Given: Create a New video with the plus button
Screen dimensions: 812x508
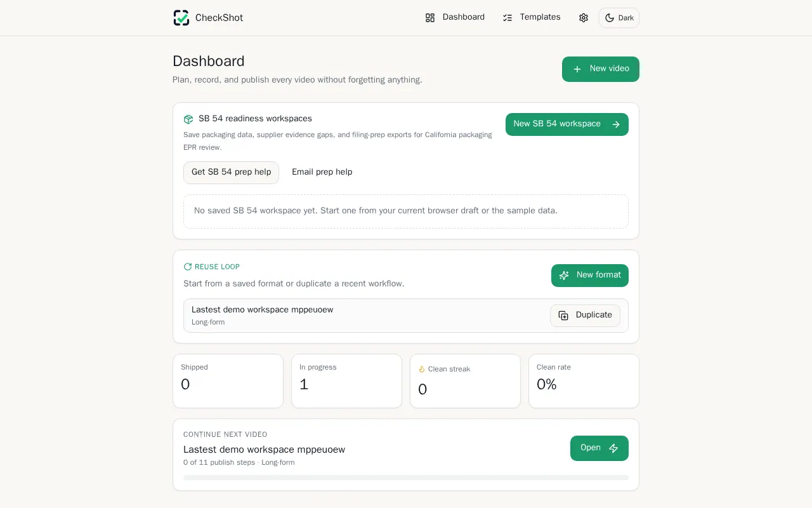Looking at the screenshot, I should tap(601, 69).
